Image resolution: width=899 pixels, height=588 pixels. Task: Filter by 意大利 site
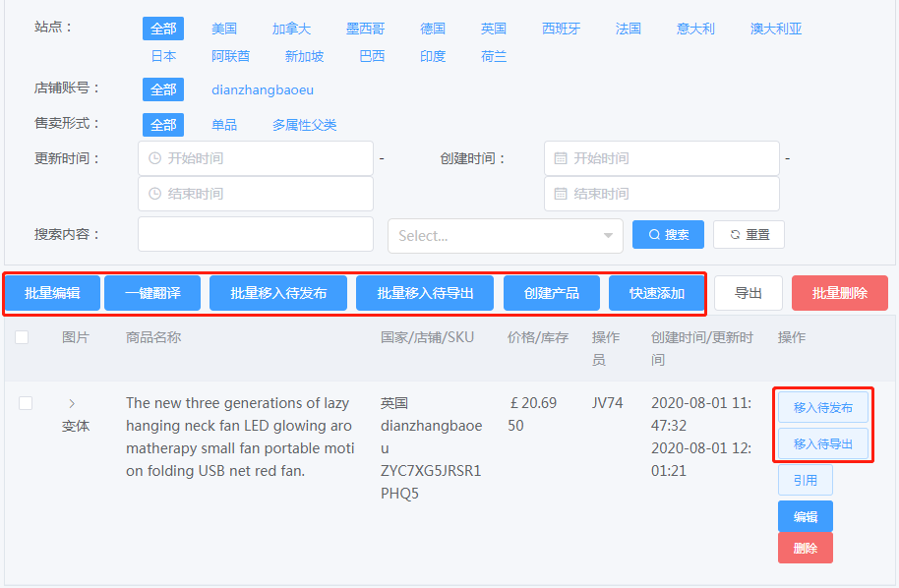pyautogui.click(x=695, y=29)
